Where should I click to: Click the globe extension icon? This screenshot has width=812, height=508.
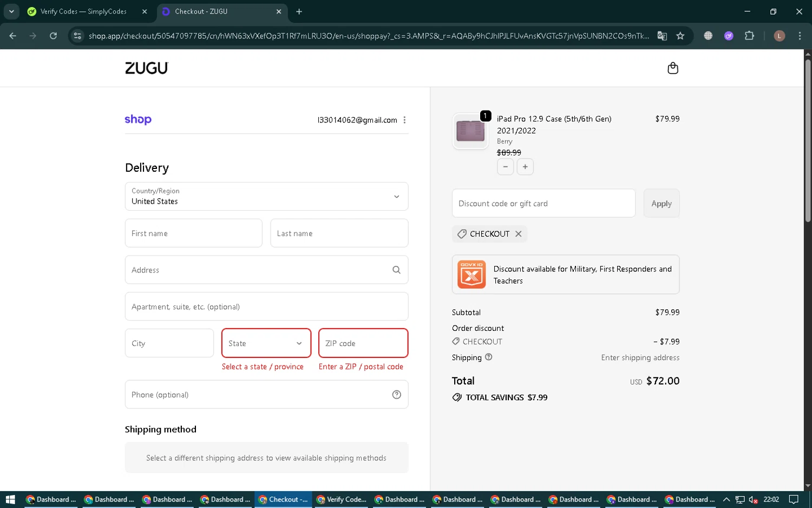(x=708, y=36)
